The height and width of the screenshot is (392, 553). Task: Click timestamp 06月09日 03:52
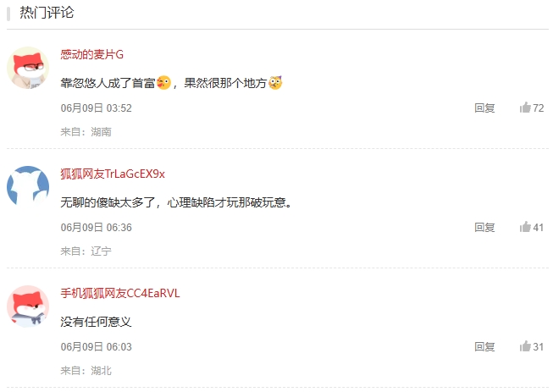(96, 108)
